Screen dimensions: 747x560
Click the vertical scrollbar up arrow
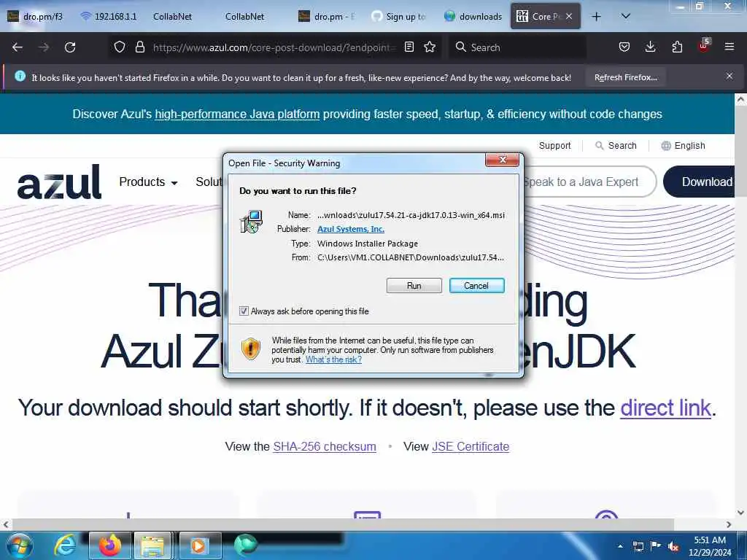coord(740,100)
